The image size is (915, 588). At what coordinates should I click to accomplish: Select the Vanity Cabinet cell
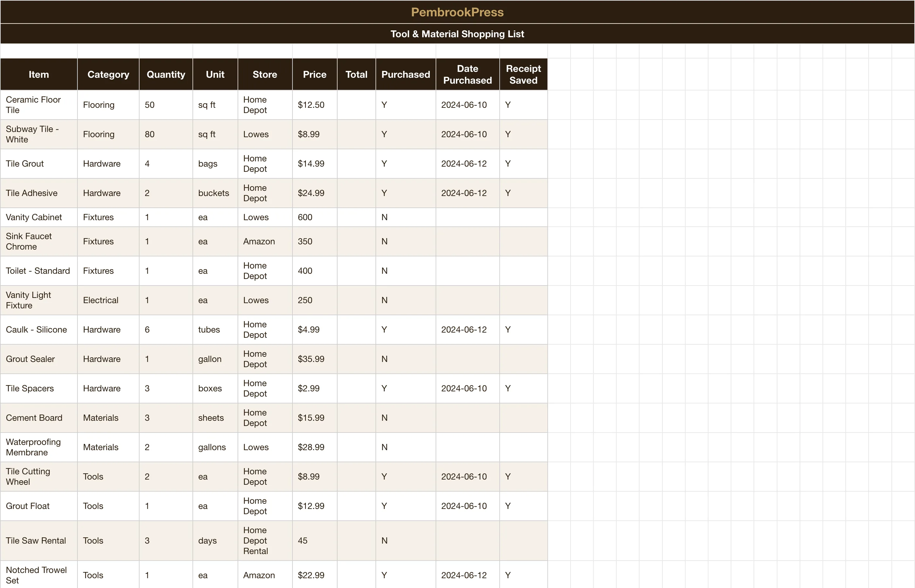(39, 217)
